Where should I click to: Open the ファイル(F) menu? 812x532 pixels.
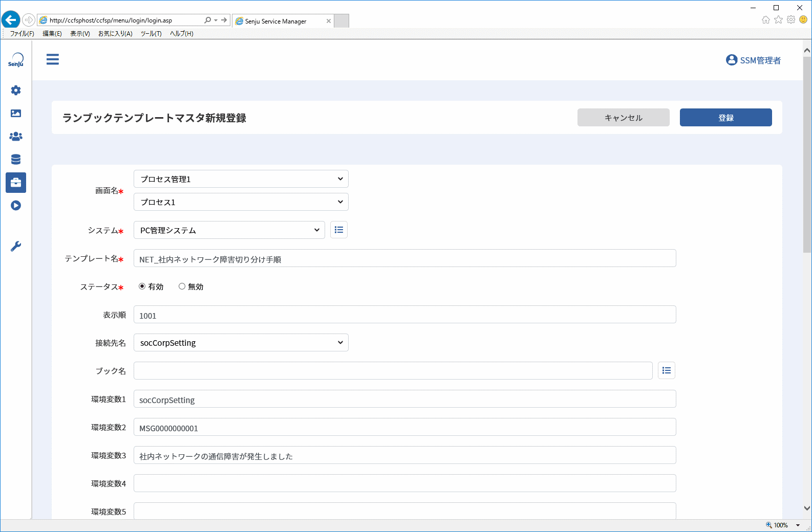tap(22, 34)
